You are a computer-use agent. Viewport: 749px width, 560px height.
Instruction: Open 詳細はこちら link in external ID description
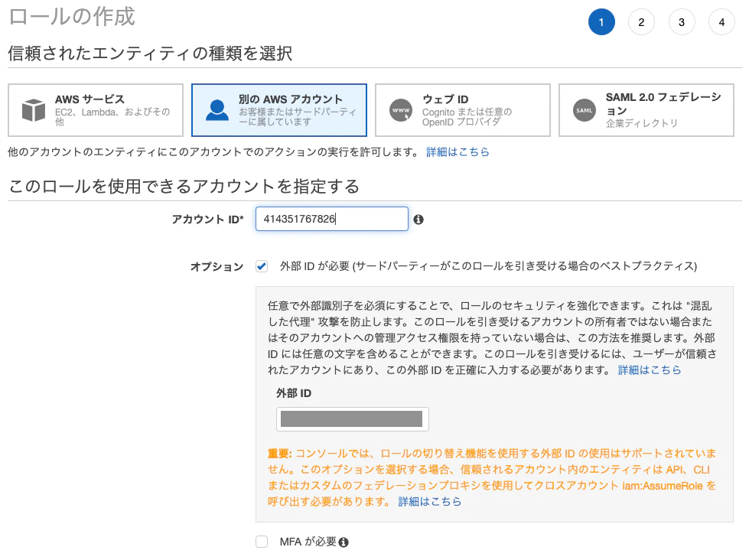point(650,370)
